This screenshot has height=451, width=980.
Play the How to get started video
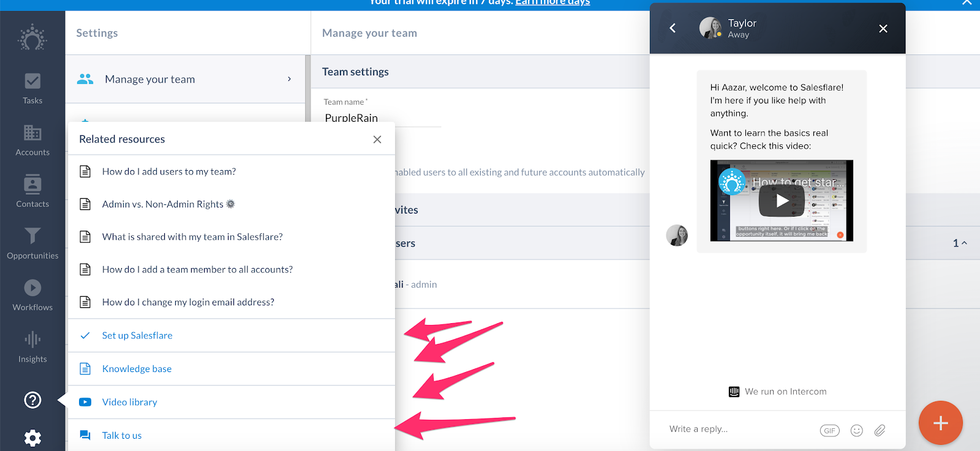[x=782, y=201]
